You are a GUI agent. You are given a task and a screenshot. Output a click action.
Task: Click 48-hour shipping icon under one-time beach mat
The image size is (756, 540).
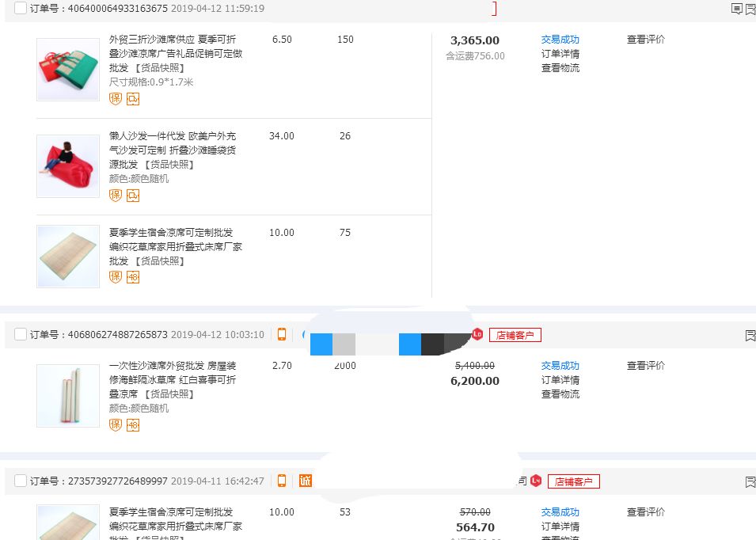pyautogui.click(x=133, y=424)
